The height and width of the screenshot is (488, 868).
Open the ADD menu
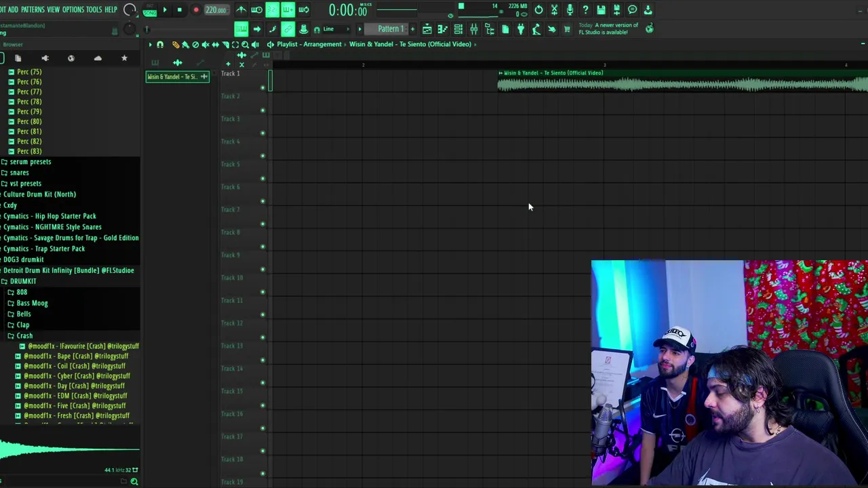pos(13,9)
